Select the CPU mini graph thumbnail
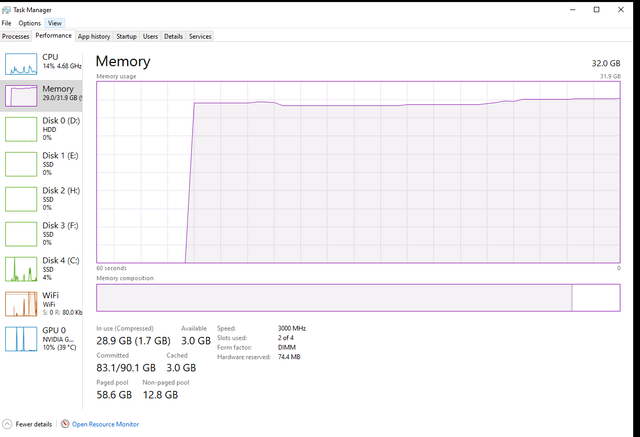The width and height of the screenshot is (640, 437). coord(21,64)
